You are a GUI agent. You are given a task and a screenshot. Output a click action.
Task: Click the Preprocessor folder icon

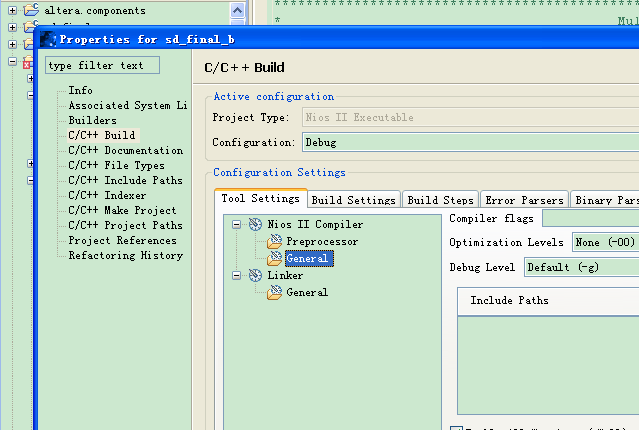275,241
